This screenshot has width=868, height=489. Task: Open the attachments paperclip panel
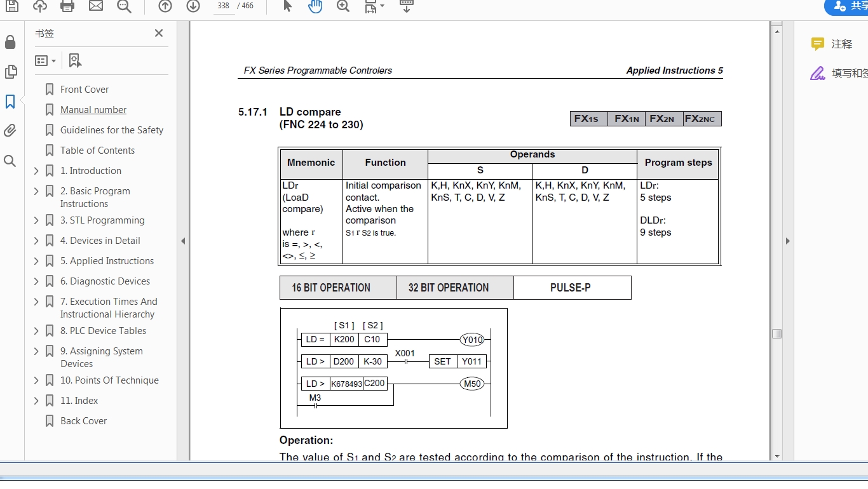pyautogui.click(x=10, y=131)
